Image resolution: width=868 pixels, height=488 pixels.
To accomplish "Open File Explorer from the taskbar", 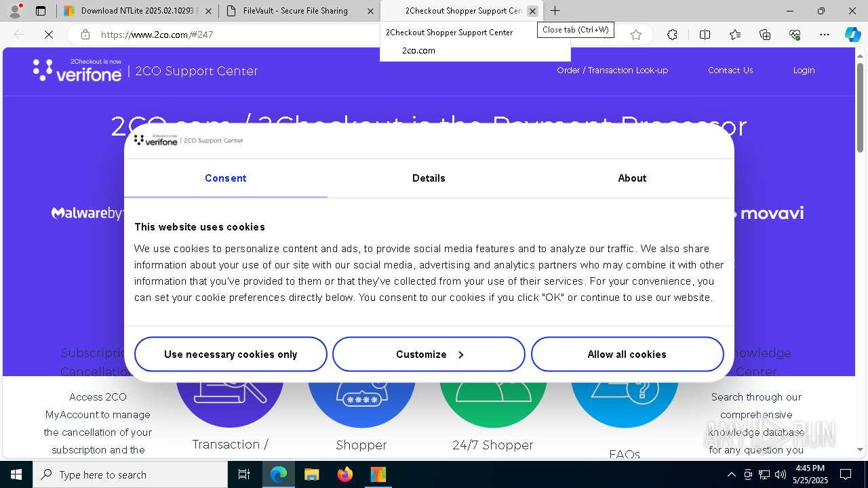I will [x=312, y=474].
